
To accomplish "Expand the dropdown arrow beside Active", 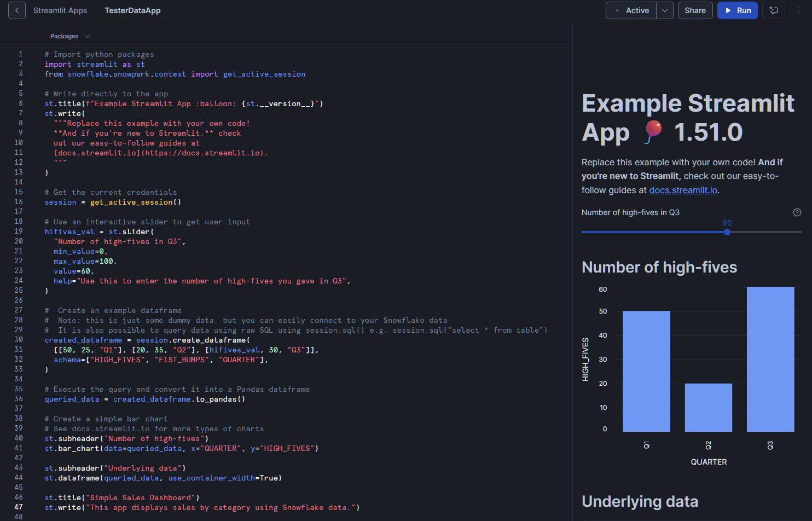I will (665, 10).
